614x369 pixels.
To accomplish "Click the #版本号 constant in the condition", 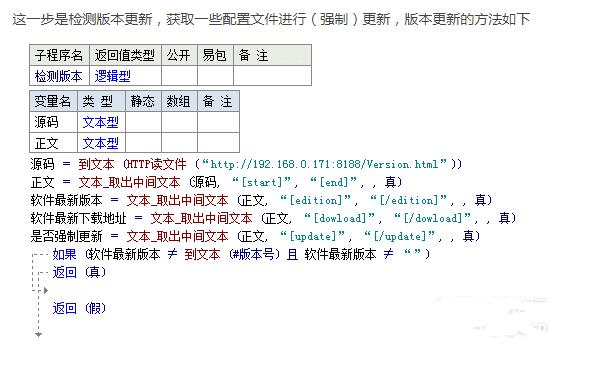I will click(253, 254).
